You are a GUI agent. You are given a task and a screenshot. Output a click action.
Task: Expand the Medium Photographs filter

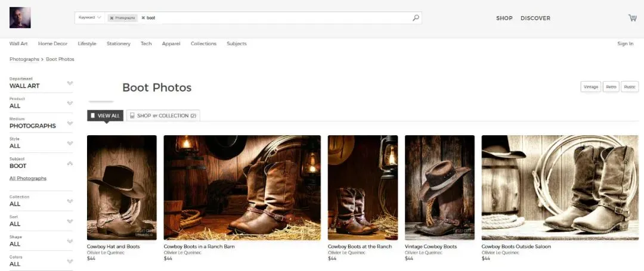[x=70, y=123]
